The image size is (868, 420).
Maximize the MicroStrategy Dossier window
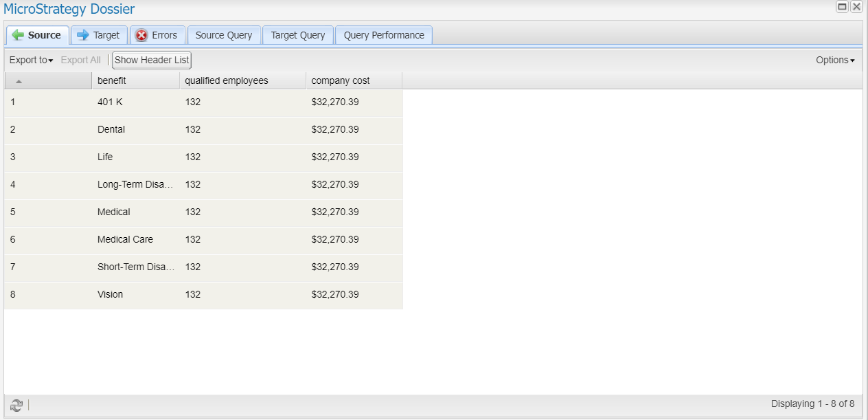tap(842, 7)
